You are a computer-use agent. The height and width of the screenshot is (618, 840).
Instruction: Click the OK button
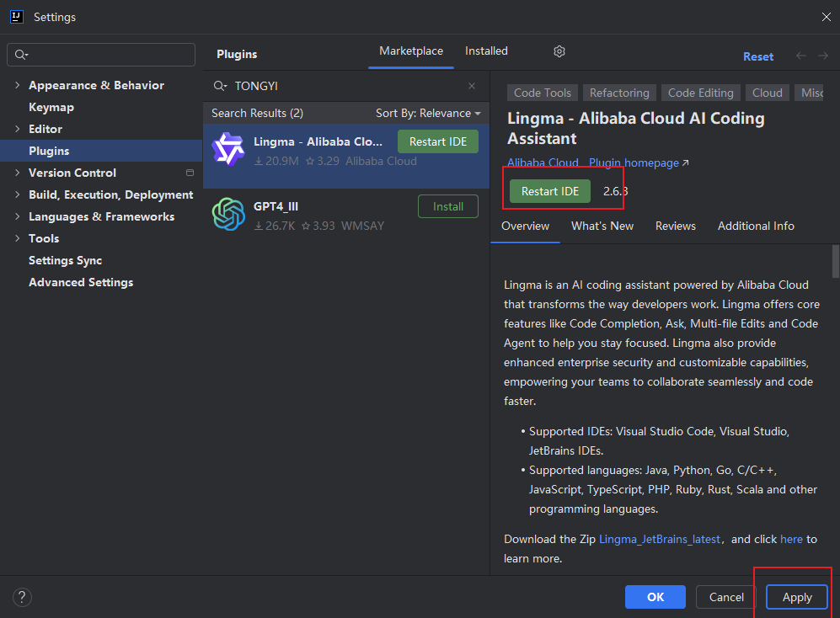(x=655, y=597)
